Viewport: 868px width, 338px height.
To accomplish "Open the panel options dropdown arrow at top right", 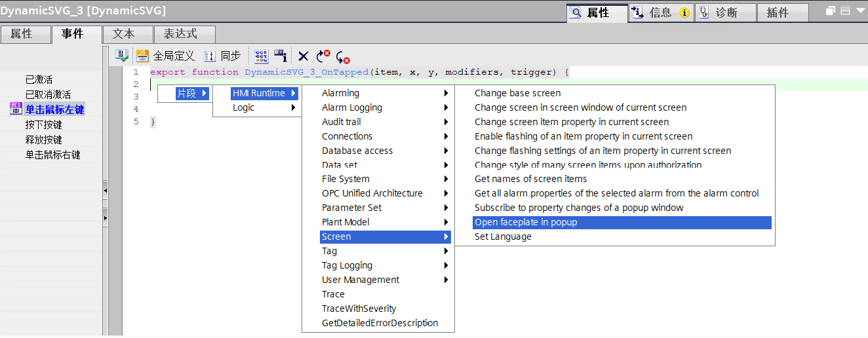I will tap(859, 11).
